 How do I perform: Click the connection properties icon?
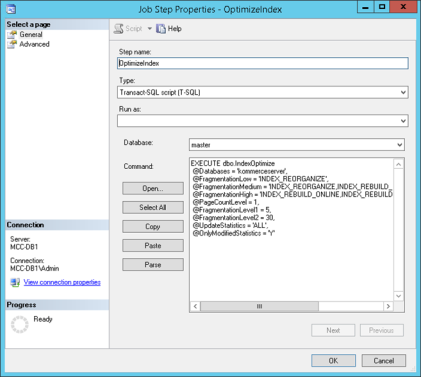click(15, 282)
